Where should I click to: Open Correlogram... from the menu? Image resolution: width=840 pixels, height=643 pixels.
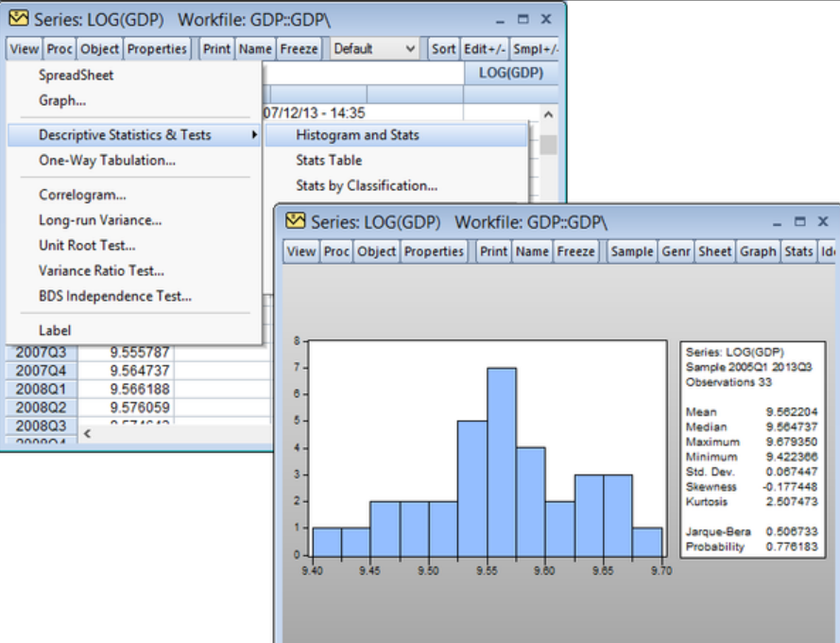click(134, 195)
